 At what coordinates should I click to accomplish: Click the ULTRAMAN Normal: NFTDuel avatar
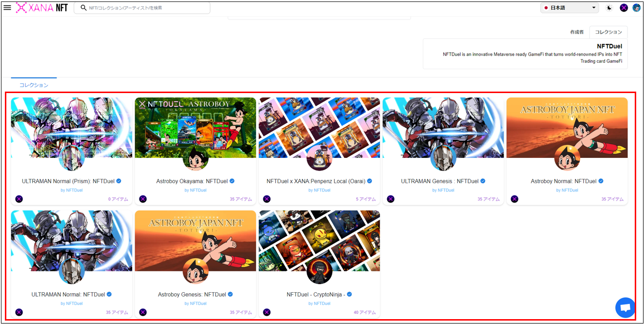(72, 271)
